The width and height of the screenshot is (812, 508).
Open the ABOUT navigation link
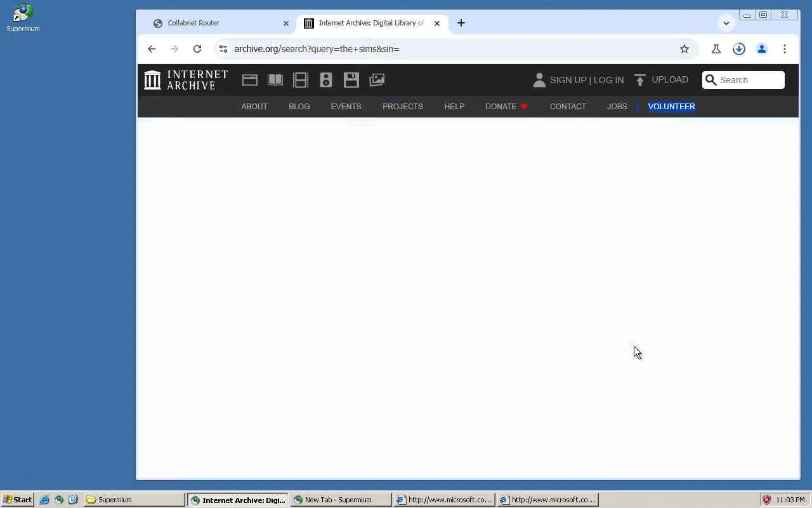[254, 107]
